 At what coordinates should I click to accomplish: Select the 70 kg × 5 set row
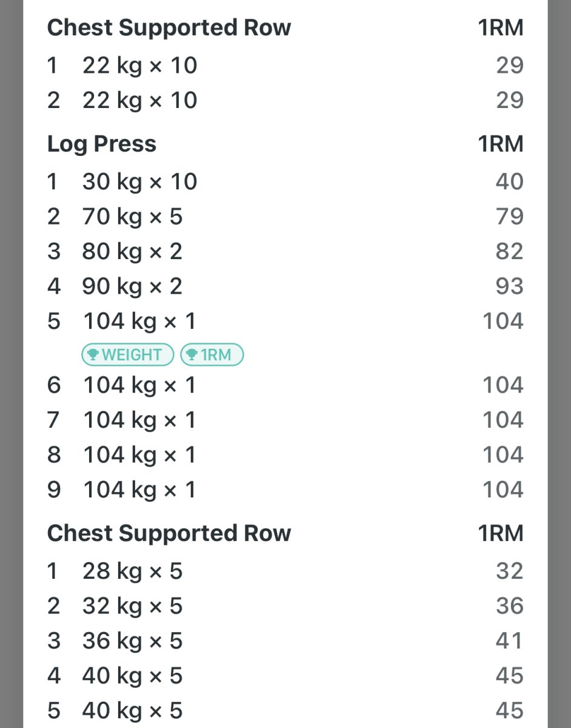point(132,217)
